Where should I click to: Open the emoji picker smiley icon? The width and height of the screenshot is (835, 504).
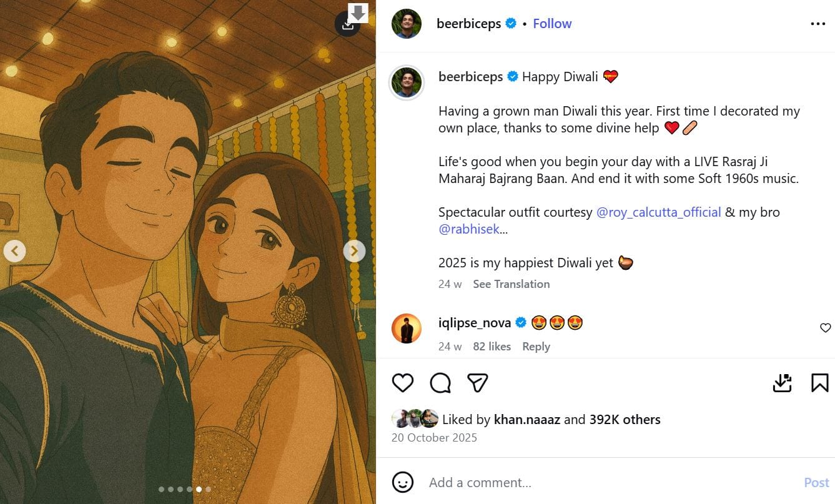click(403, 482)
